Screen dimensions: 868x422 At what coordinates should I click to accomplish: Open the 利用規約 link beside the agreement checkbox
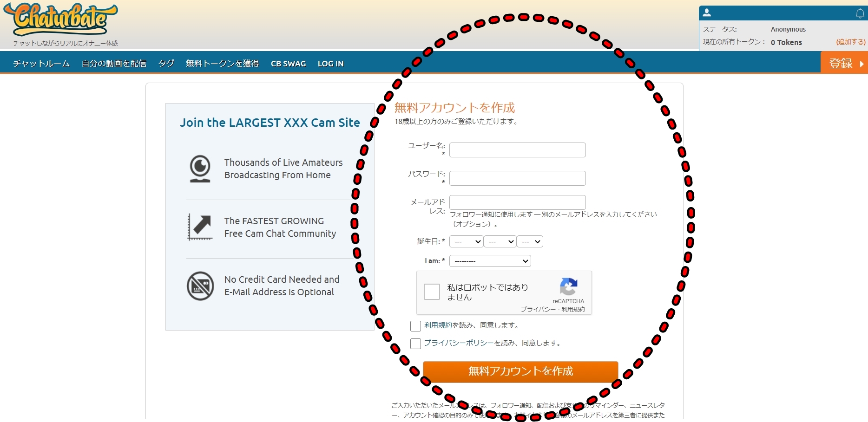tap(438, 325)
